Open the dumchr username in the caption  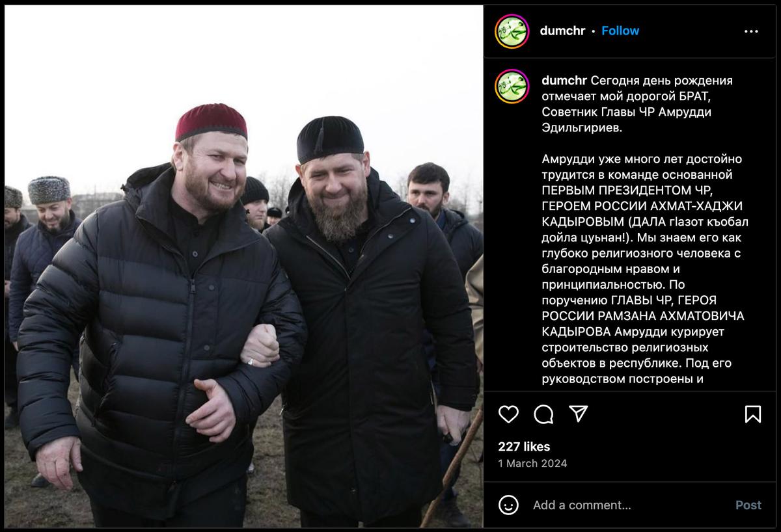click(x=564, y=81)
